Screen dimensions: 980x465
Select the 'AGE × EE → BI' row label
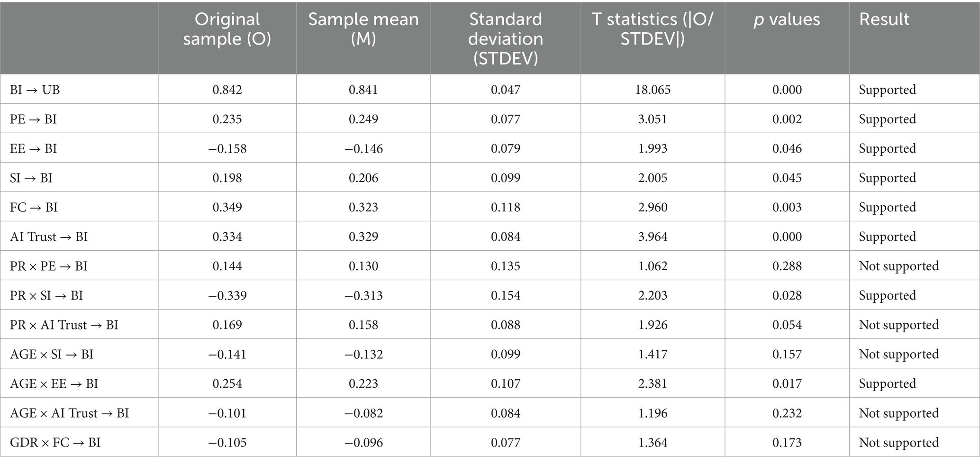pyautogui.click(x=54, y=383)
